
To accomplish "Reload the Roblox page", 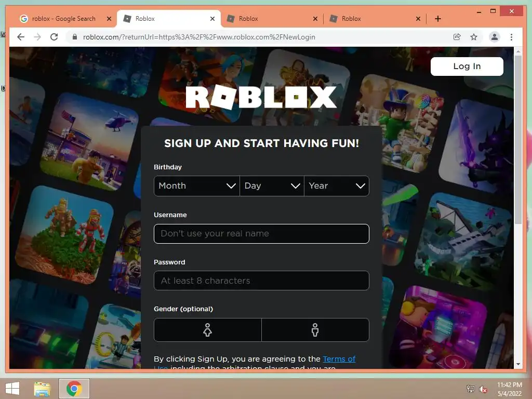I will pos(54,37).
